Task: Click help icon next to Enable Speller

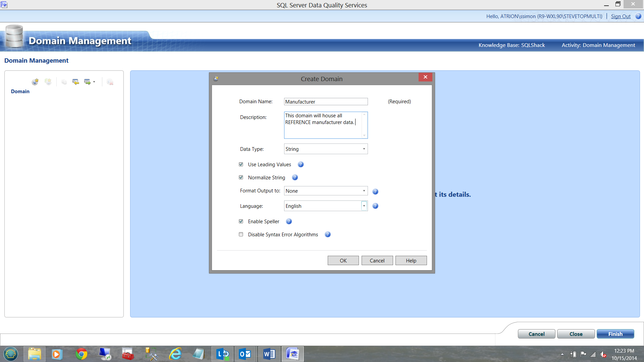Action: pyautogui.click(x=289, y=222)
